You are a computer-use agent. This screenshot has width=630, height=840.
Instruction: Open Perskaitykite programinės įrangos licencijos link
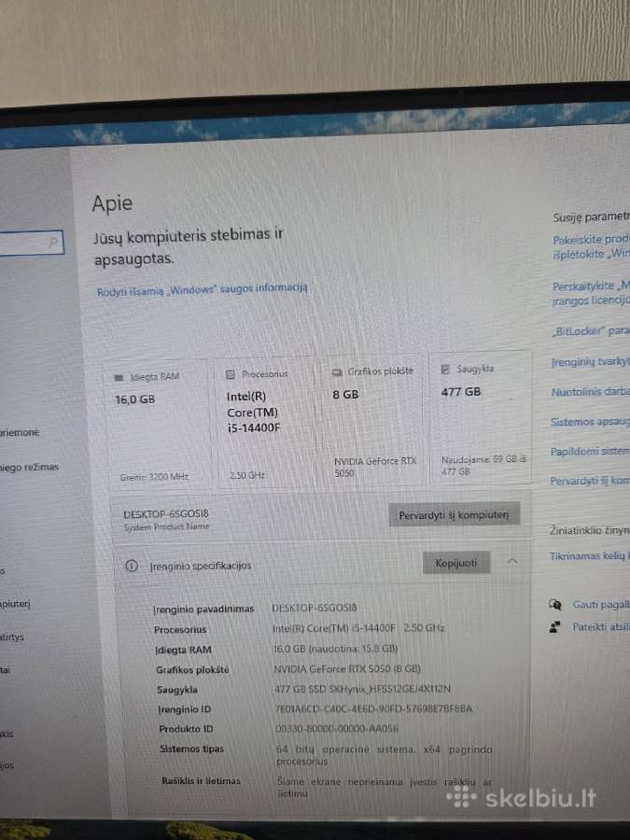591,294
